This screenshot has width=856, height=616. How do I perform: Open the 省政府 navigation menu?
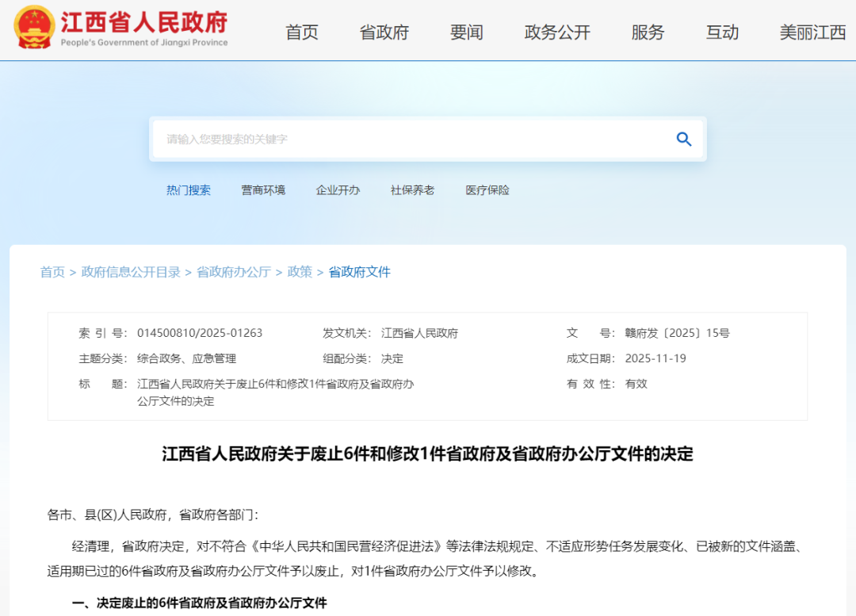[x=384, y=33]
